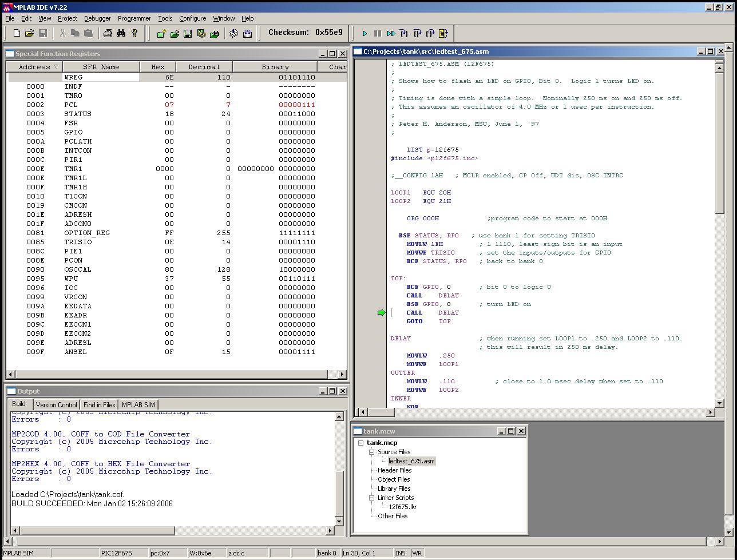The width and height of the screenshot is (737, 560).
Task: Click the Step Into debugger icon
Action: pyautogui.click(x=404, y=34)
